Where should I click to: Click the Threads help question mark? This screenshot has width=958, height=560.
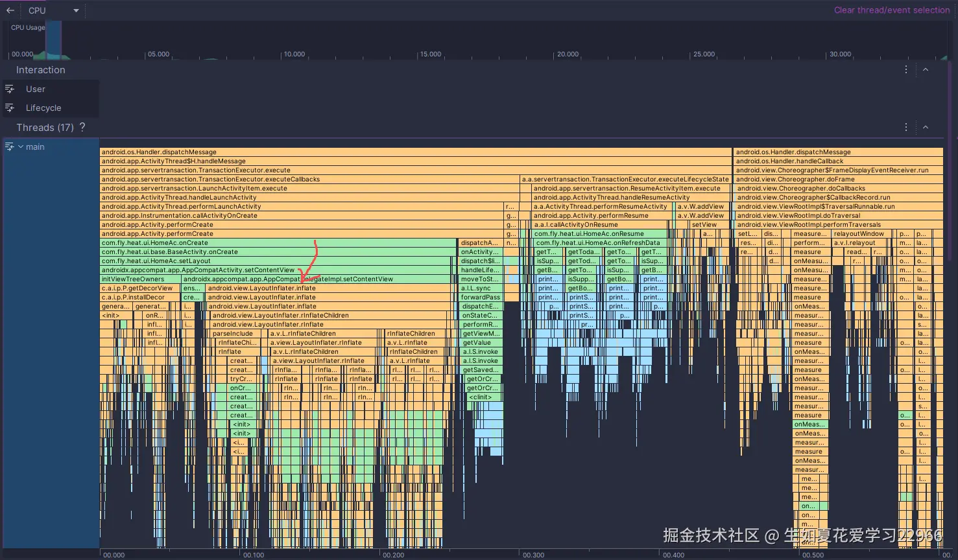[82, 127]
